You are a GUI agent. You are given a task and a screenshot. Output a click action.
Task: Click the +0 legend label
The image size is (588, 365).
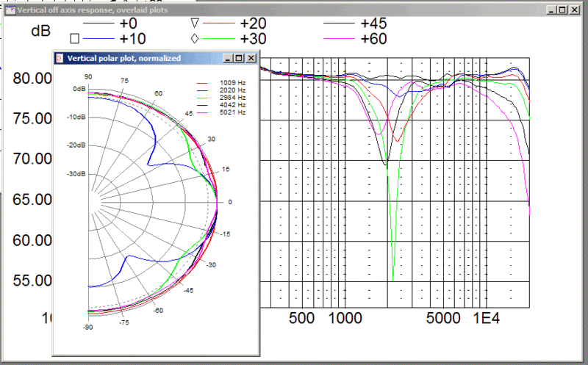click(x=128, y=24)
